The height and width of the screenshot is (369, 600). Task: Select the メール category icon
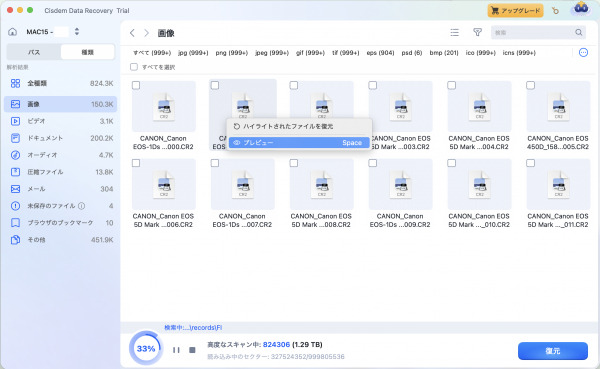point(15,189)
